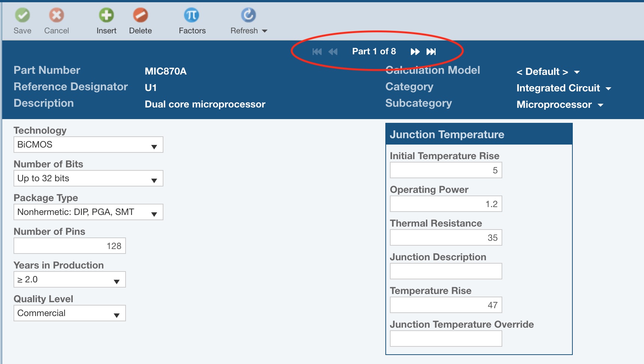
Task: Change the Category from Integrated Circuit
Action: pos(563,88)
